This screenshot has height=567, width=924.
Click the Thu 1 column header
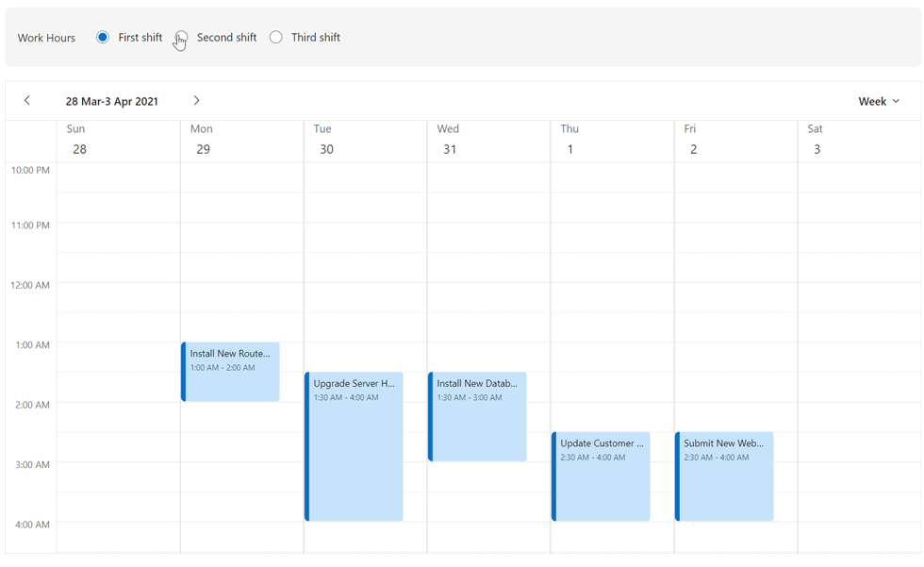click(x=611, y=139)
